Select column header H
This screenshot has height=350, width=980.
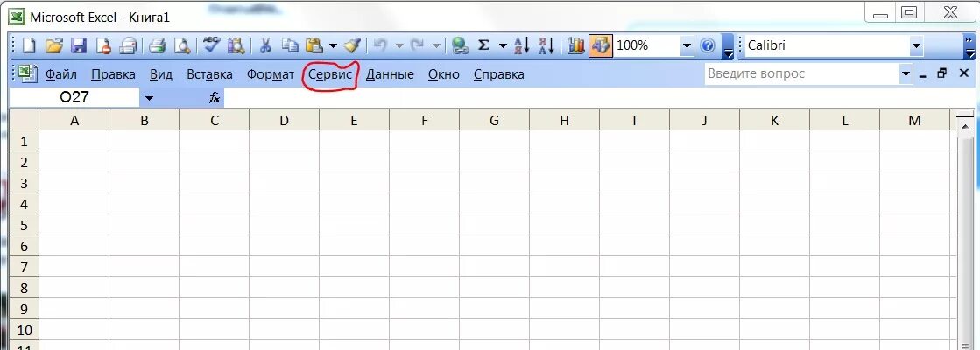pyautogui.click(x=564, y=121)
